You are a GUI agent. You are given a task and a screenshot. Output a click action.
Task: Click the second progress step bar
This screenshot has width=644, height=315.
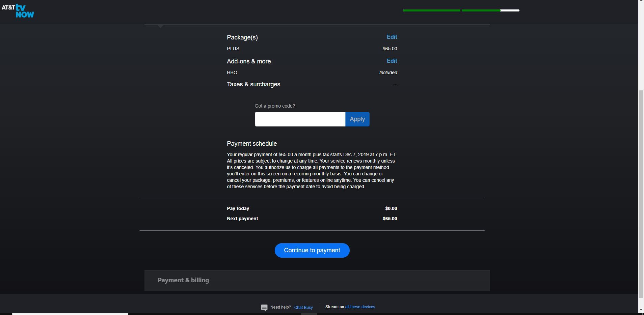490,10
